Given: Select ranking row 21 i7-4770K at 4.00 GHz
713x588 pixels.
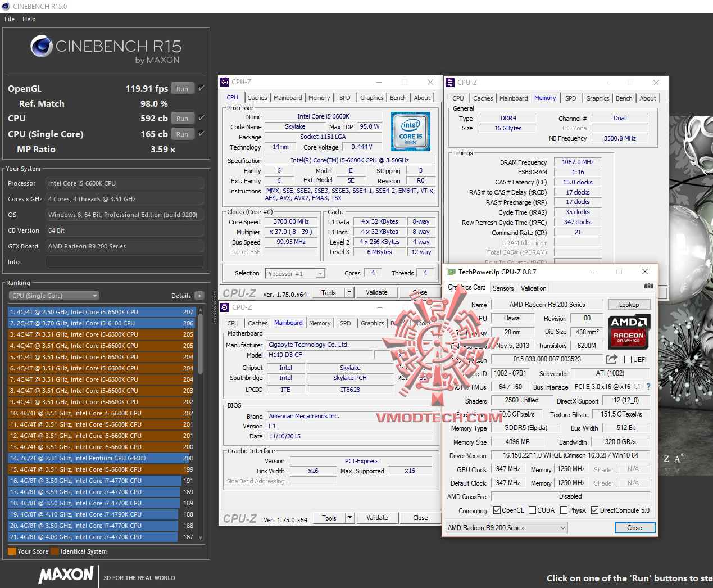Looking at the screenshot, I should click(x=101, y=537).
